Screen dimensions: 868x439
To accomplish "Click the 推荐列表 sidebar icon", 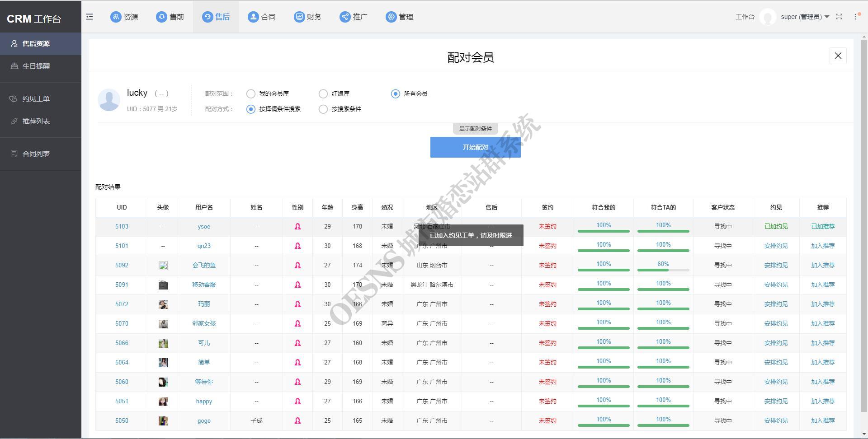I will [x=14, y=121].
